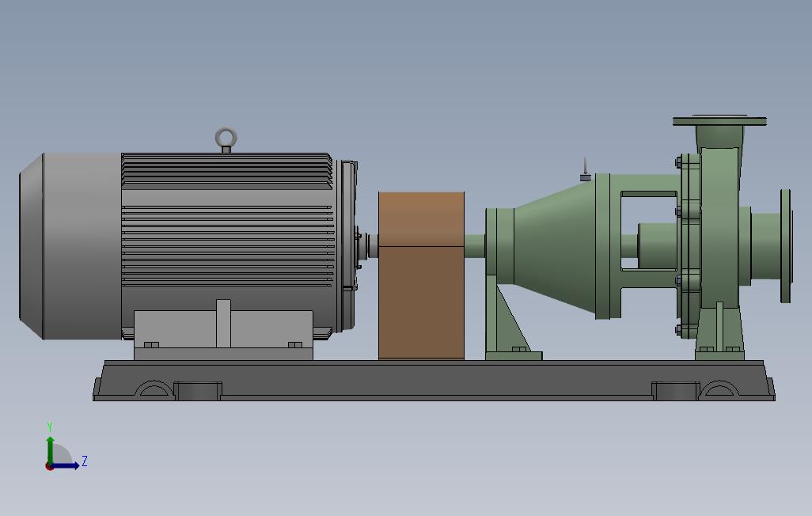
Task: Click the "Z" axis label
Action: pos(85,461)
